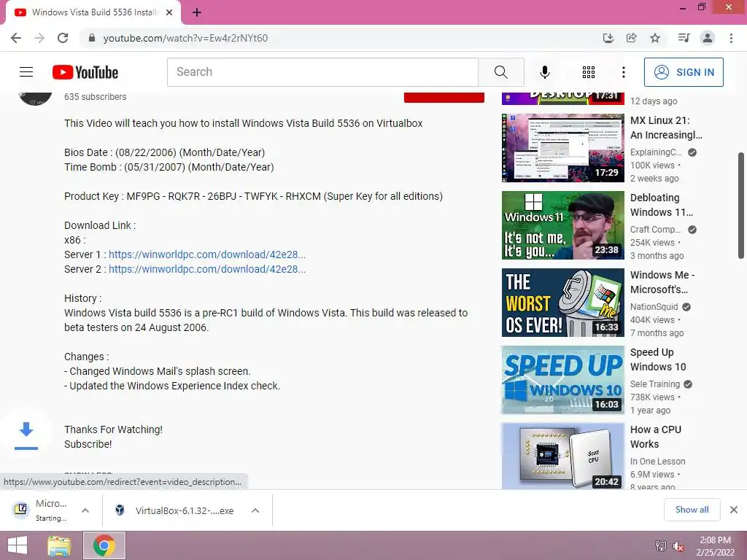This screenshot has height=560, width=747.
Task: Click Show all downloads
Action: point(692,510)
